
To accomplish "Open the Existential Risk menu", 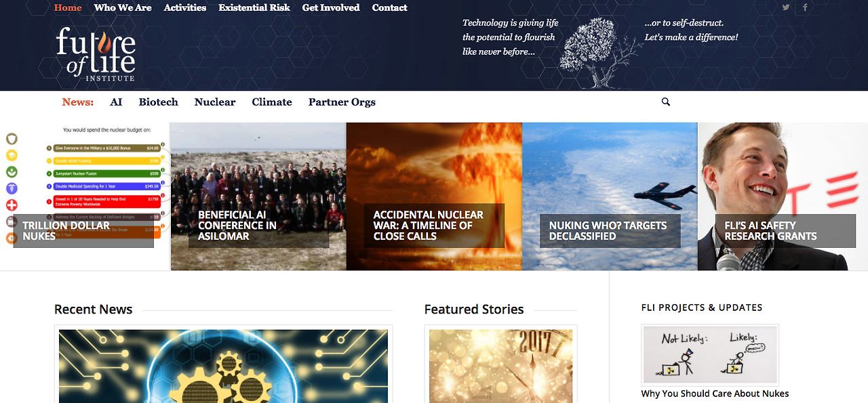I will 254,7.
